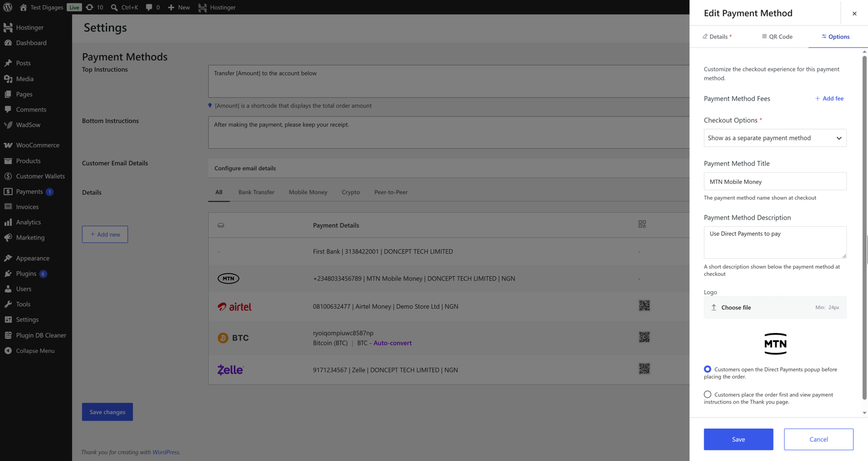Open the New content menu in the admin bar
Screen dimensions: 868x461
(x=178, y=7)
